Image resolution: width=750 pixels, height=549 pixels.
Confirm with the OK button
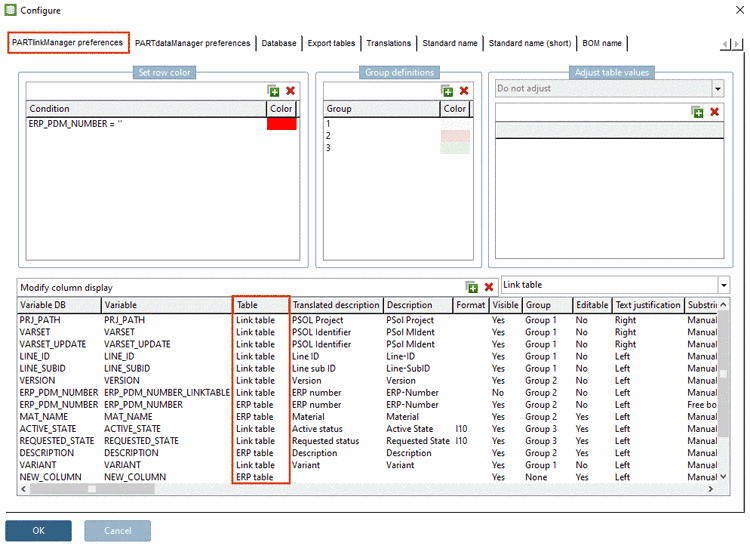tap(38, 530)
